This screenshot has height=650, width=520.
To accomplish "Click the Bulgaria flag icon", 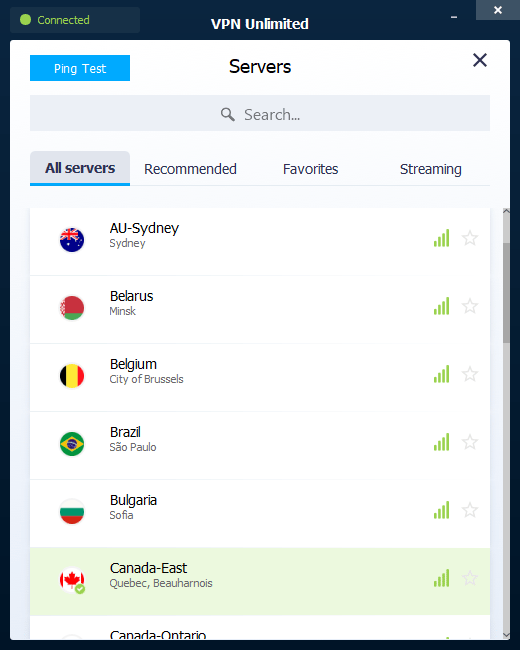I will (72, 512).
